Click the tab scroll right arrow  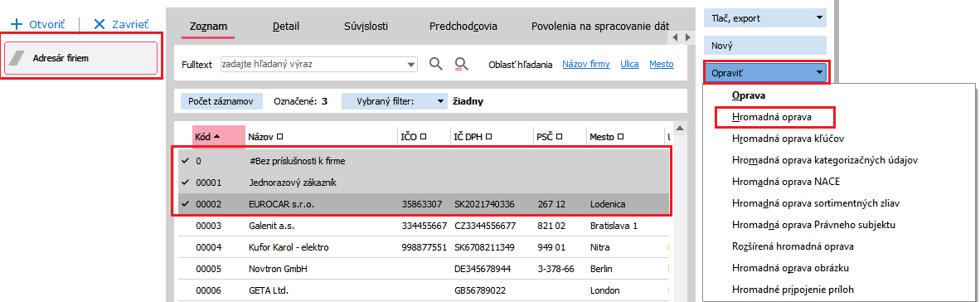(x=688, y=38)
